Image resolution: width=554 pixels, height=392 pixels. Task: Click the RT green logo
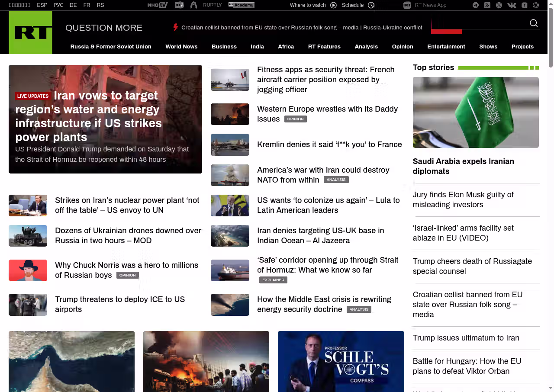30,32
